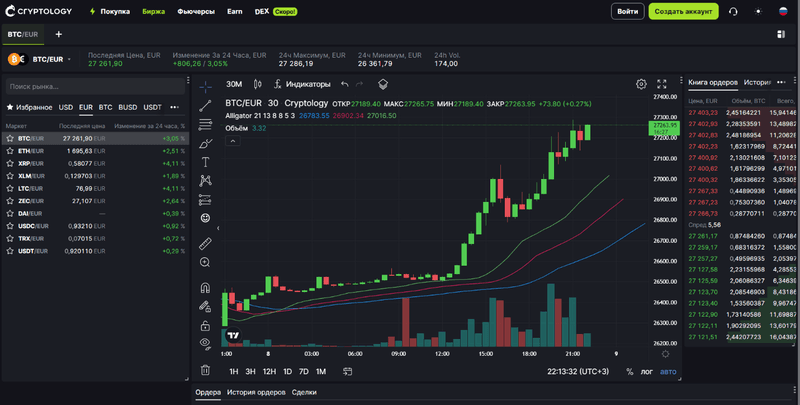The height and width of the screenshot is (405, 800).
Task: Expand more market filters ellipsis
Action: point(174,107)
